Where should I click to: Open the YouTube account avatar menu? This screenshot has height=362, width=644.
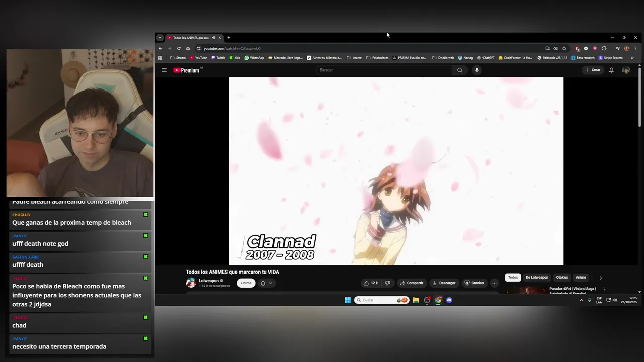pos(626,70)
